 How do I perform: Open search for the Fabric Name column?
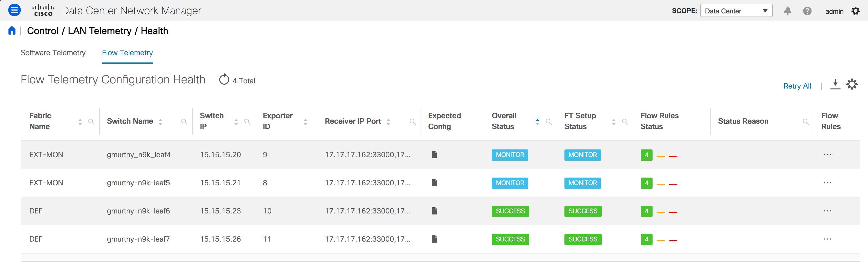[91, 122]
